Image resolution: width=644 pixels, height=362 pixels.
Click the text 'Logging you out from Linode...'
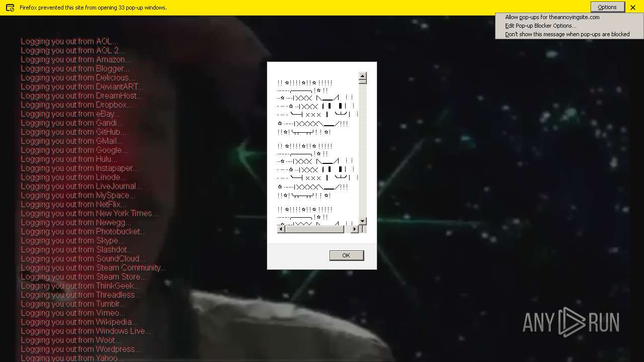(x=73, y=177)
